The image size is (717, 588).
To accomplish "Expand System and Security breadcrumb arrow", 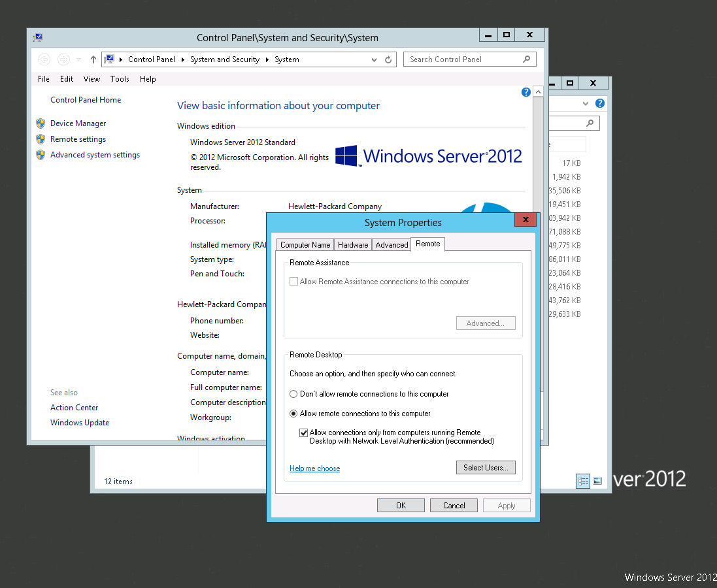I will (x=267, y=59).
